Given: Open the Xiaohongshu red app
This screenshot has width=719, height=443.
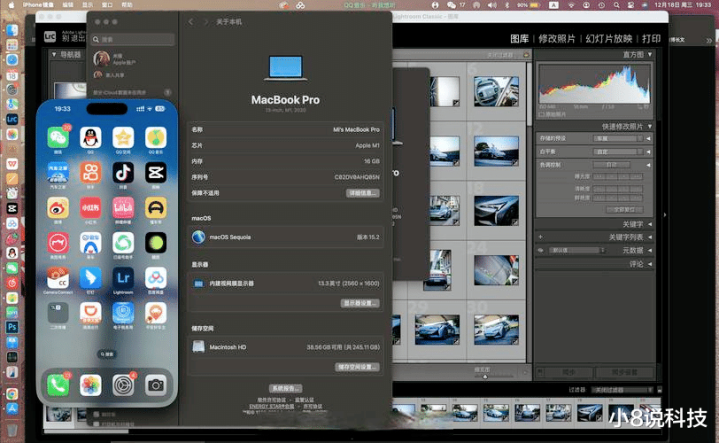Looking at the screenshot, I should pos(90,208).
